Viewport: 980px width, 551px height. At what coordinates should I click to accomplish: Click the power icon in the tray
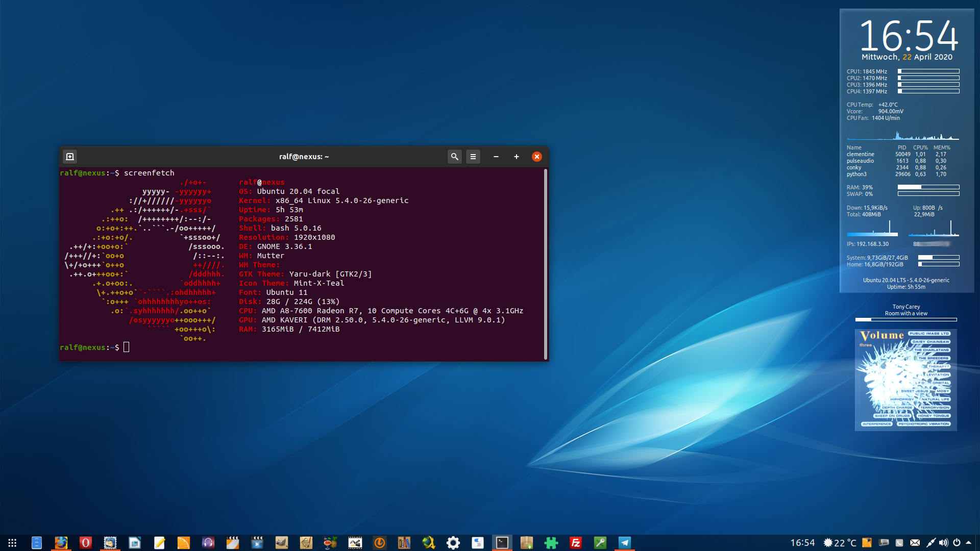coord(957,543)
